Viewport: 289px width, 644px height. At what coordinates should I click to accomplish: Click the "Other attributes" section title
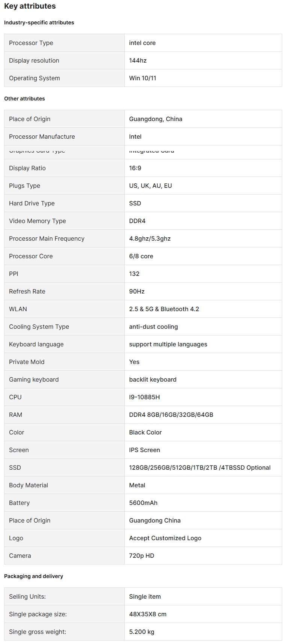[x=24, y=99]
